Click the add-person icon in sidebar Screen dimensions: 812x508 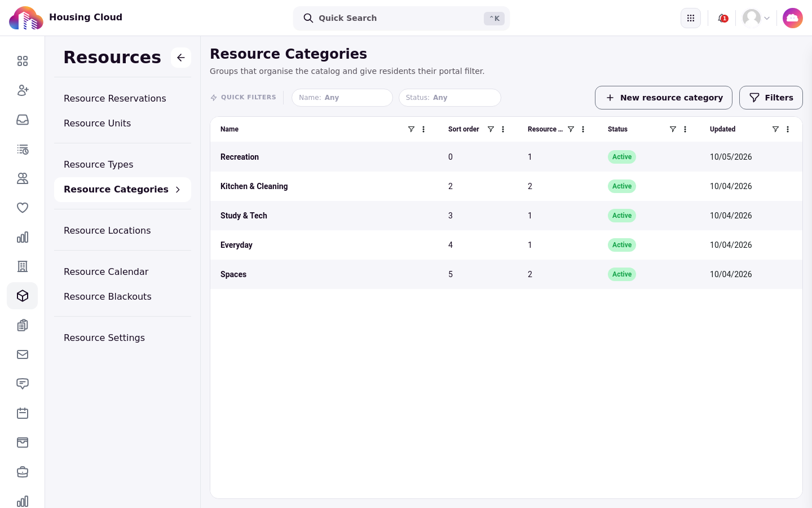tap(23, 90)
